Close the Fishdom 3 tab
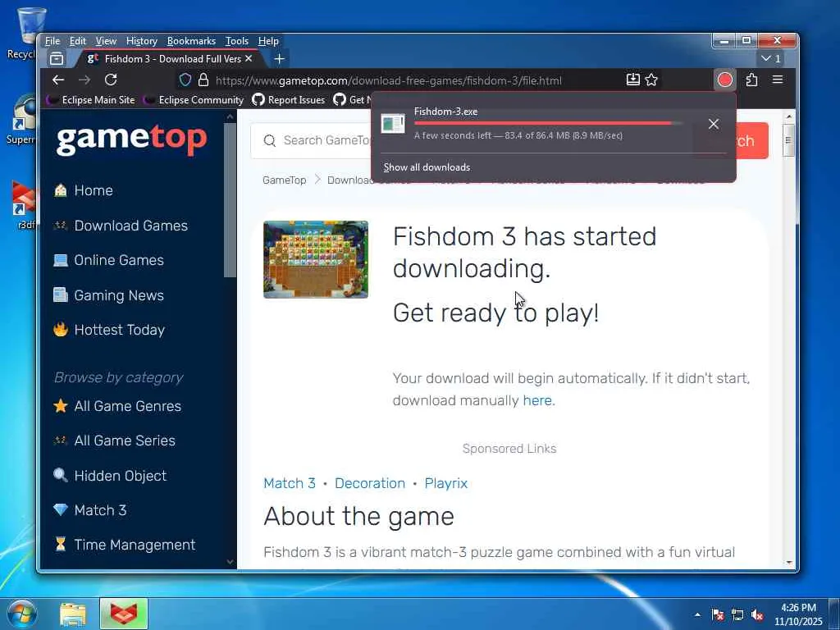This screenshot has width=840, height=630. pos(249,58)
